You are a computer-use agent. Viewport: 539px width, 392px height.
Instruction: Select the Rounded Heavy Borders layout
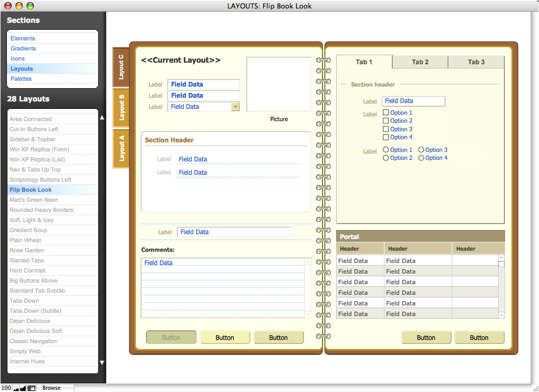pyautogui.click(x=53, y=210)
